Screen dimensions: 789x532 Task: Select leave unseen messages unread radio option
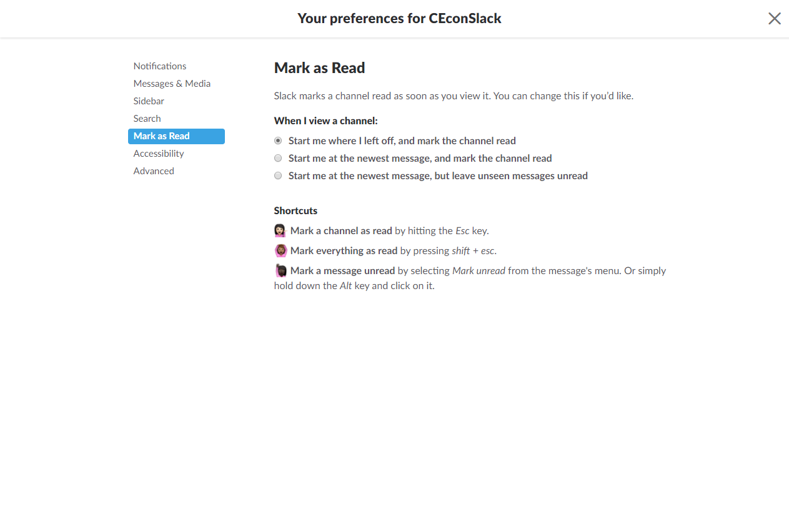278,175
